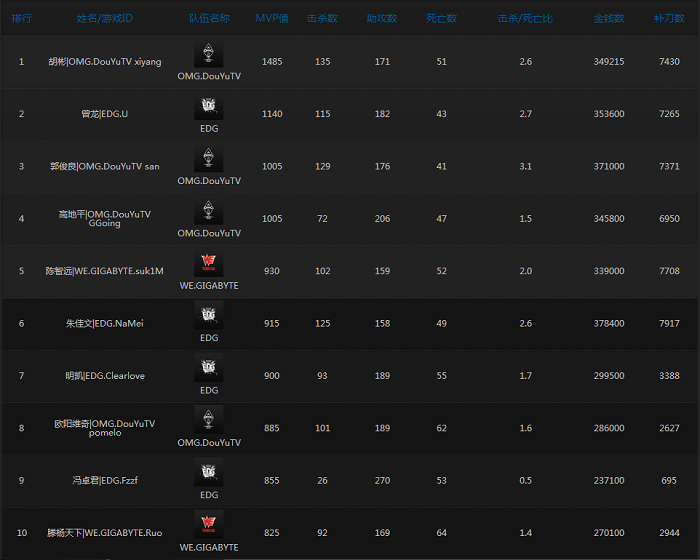This screenshot has width=700, height=560.
Task: Click the 助攻数 column header
Action: coord(381,18)
